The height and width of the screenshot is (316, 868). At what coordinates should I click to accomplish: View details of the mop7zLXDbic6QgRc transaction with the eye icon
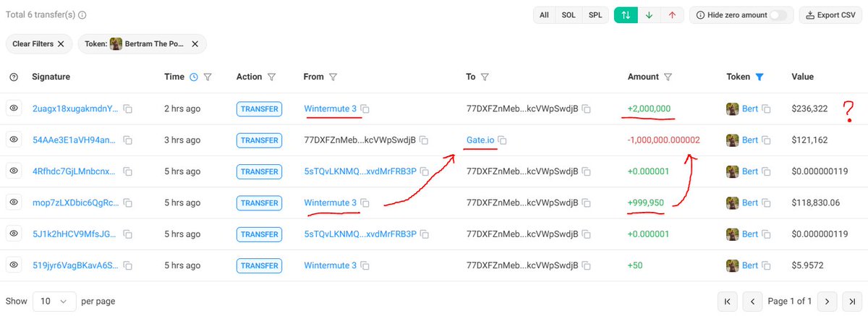[x=13, y=202]
